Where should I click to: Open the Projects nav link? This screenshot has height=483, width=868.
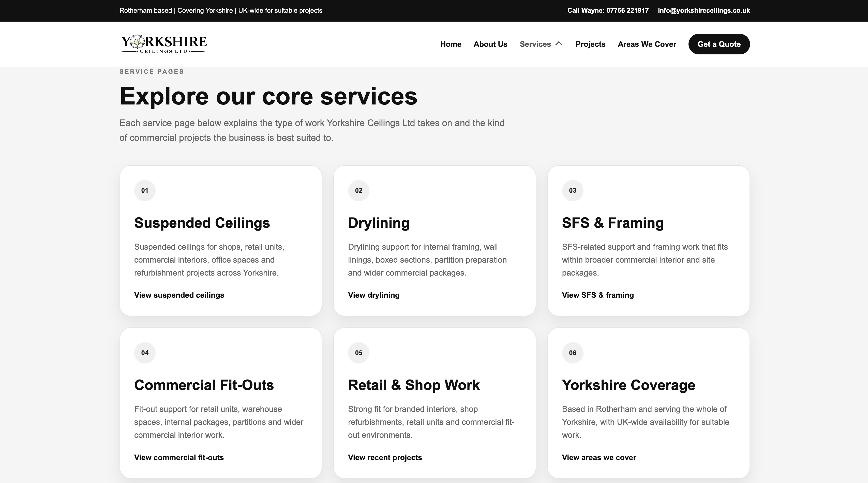(590, 44)
